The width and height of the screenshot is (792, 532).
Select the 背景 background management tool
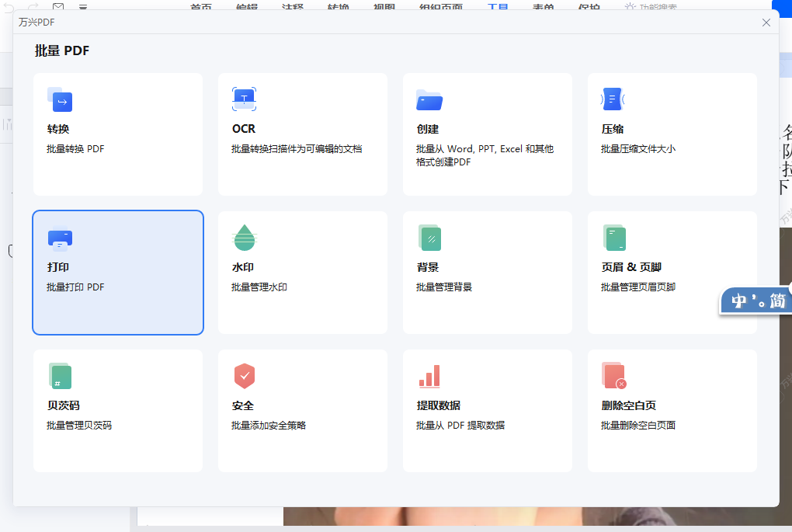pyautogui.click(x=487, y=272)
